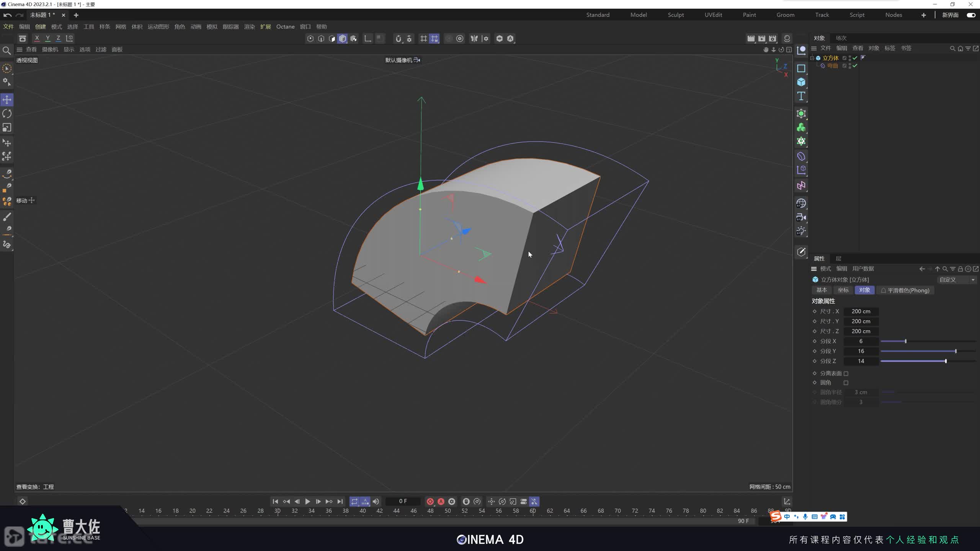Select the Rotate tool in left toolbar
The width and height of the screenshot is (980, 551).
(7, 114)
